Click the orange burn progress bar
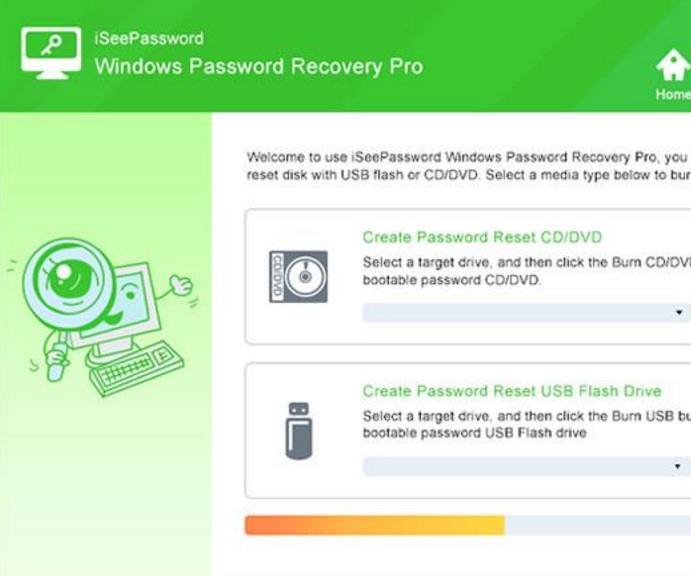 [375, 525]
